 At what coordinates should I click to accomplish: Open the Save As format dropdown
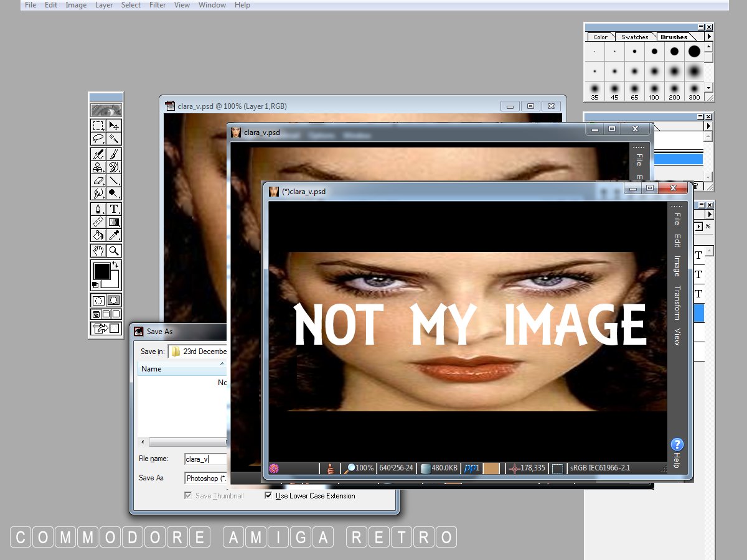pos(206,478)
